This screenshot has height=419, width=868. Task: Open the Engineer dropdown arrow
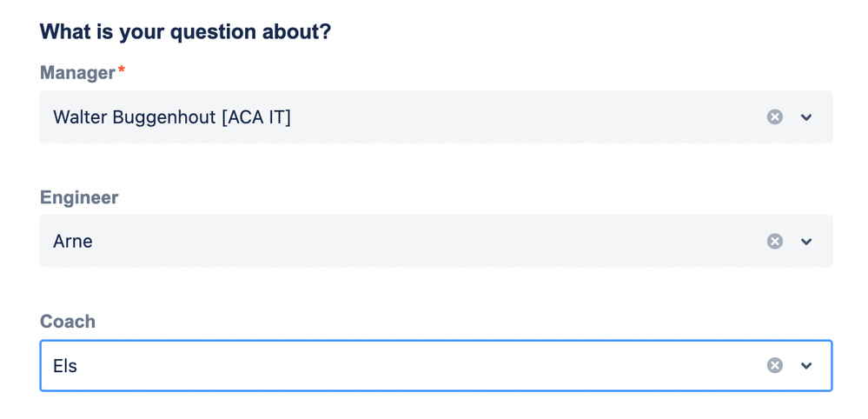click(806, 242)
